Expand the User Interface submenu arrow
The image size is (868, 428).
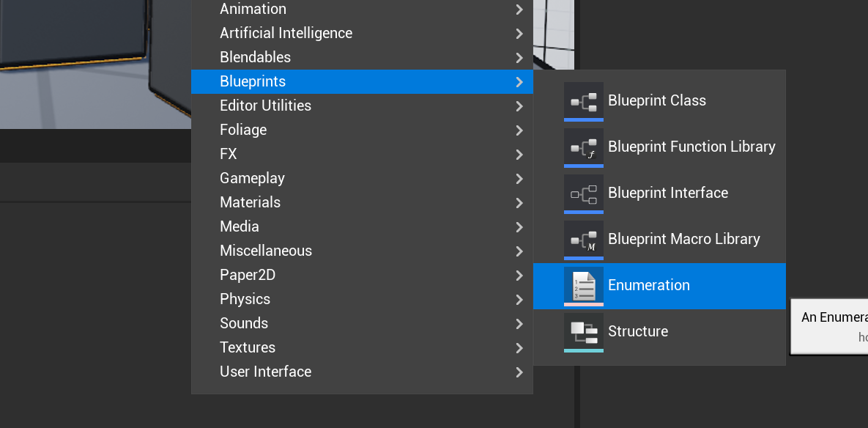coord(519,372)
